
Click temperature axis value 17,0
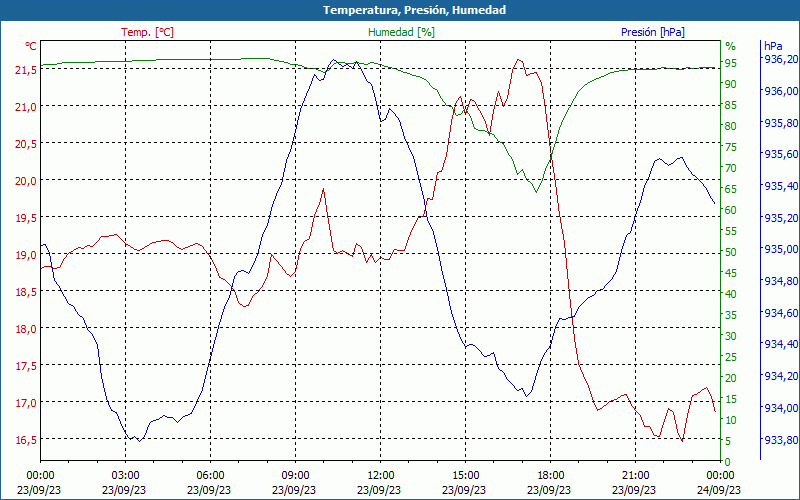(26, 403)
